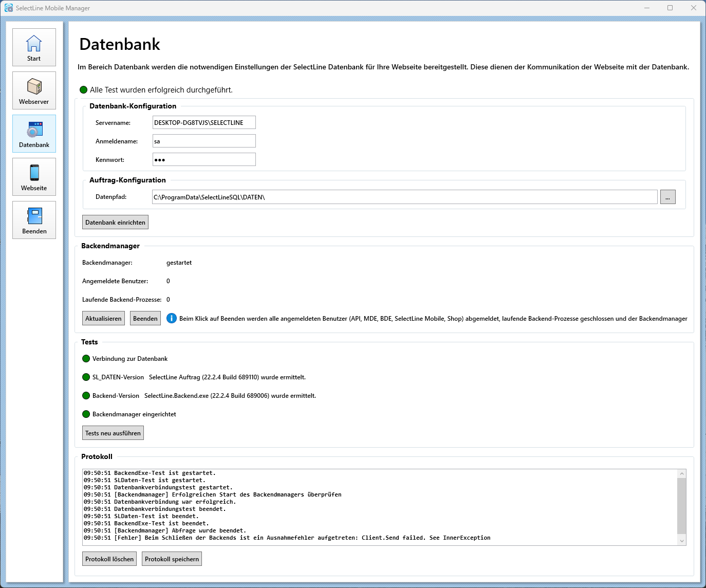Image resolution: width=706 pixels, height=588 pixels.
Task: Click log line 'SLDaten-Test ist beendet.'
Action: pyautogui.click(x=141, y=516)
